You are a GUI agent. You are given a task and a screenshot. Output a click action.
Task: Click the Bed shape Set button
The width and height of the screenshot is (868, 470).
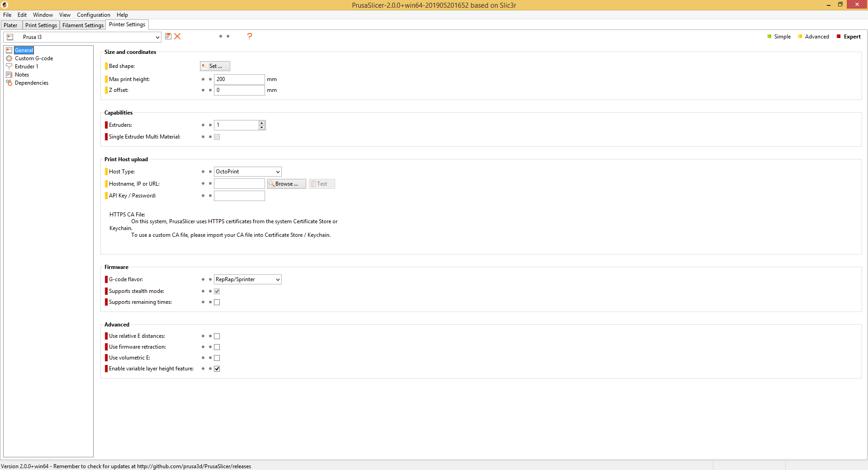[215, 66]
